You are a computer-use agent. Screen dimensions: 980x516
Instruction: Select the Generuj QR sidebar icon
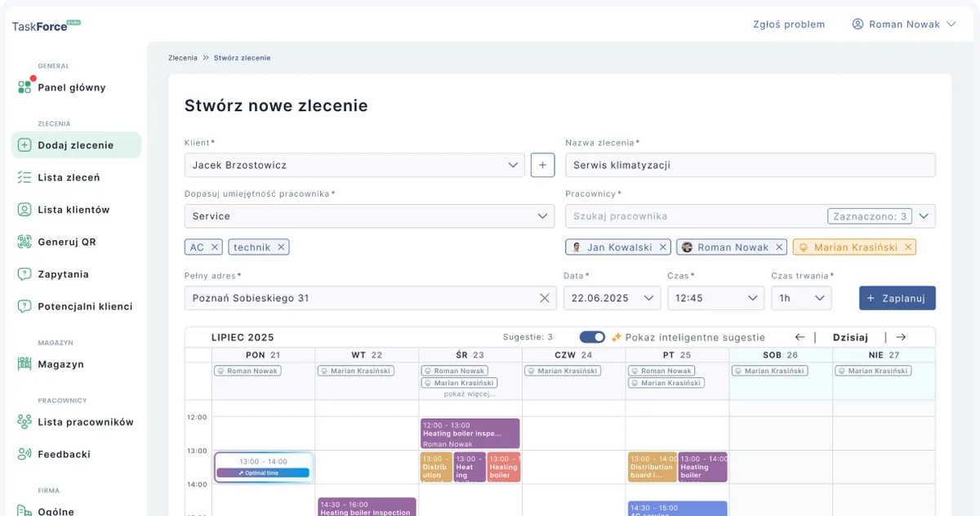pyautogui.click(x=24, y=242)
